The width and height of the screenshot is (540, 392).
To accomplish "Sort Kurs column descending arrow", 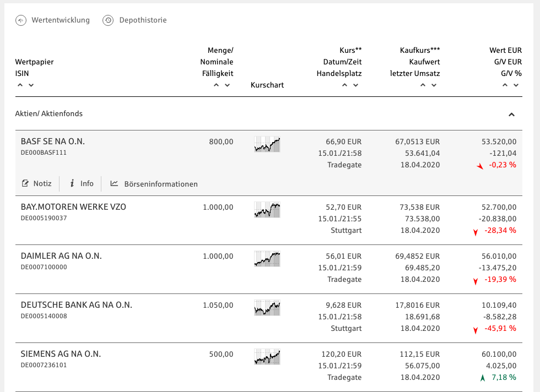I will (x=355, y=85).
